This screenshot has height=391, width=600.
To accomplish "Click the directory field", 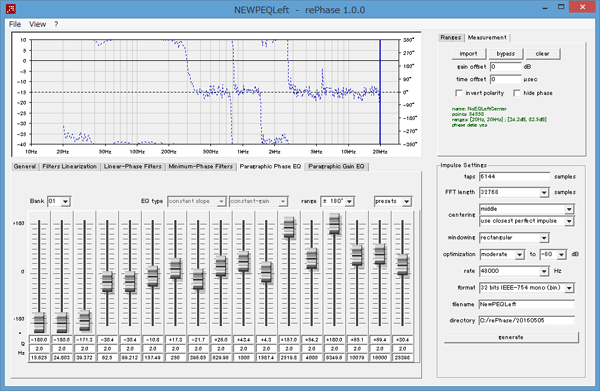I will pos(527,321).
